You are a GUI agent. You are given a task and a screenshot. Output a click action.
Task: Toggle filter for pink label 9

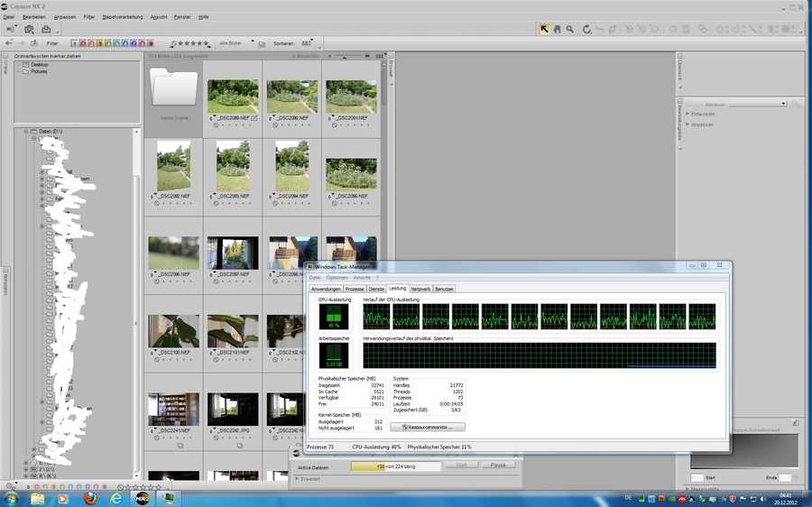point(151,44)
